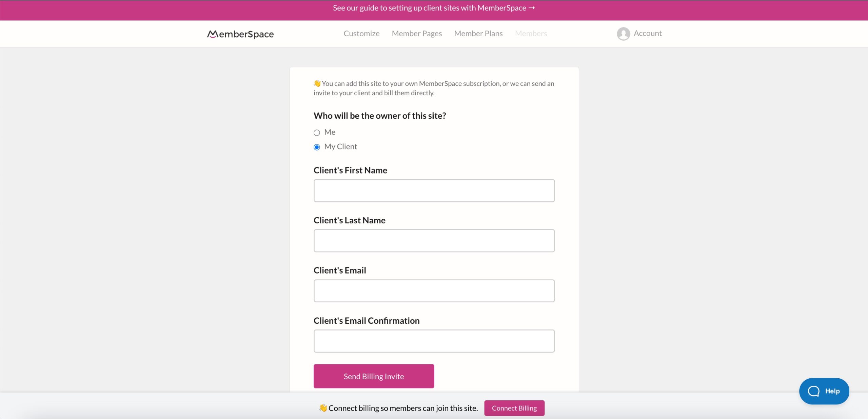Click the MemberSpace wordmark icon
The height and width of the screenshot is (419, 868).
pos(240,34)
